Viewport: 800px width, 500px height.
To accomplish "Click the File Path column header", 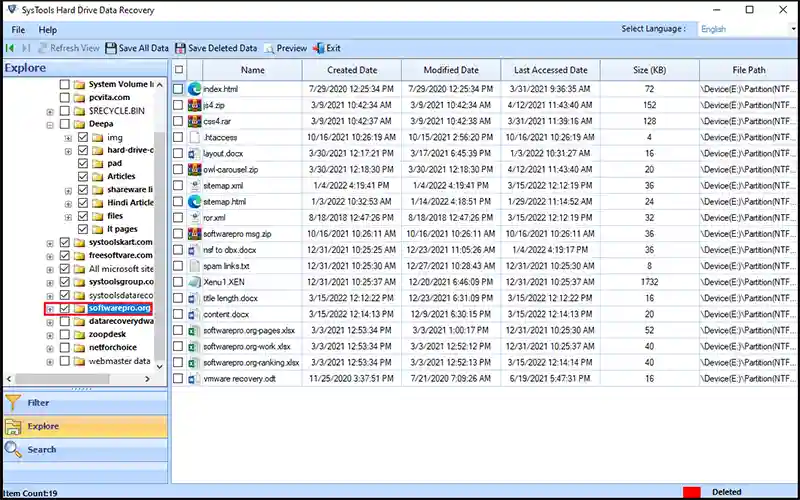I will point(748,70).
